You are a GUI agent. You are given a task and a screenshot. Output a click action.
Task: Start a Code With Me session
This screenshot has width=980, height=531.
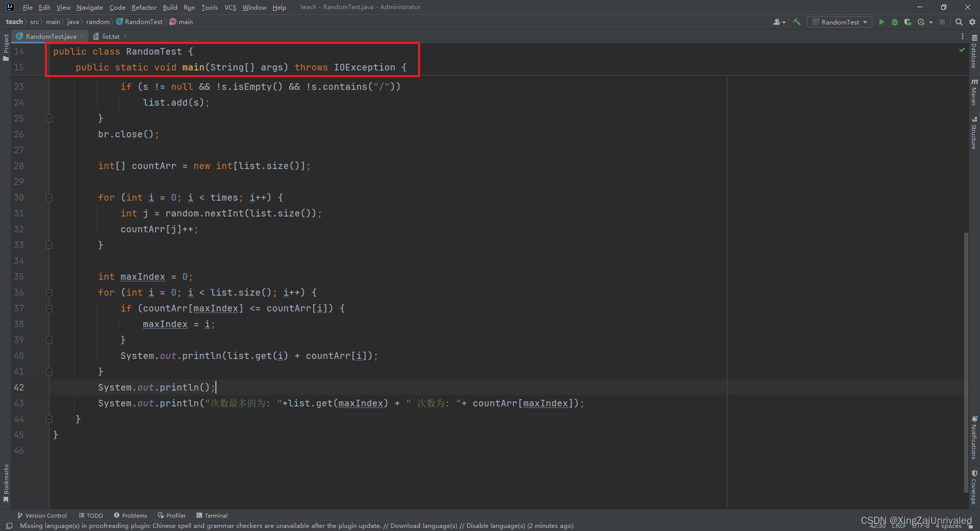pyautogui.click(x=777, y=22)
